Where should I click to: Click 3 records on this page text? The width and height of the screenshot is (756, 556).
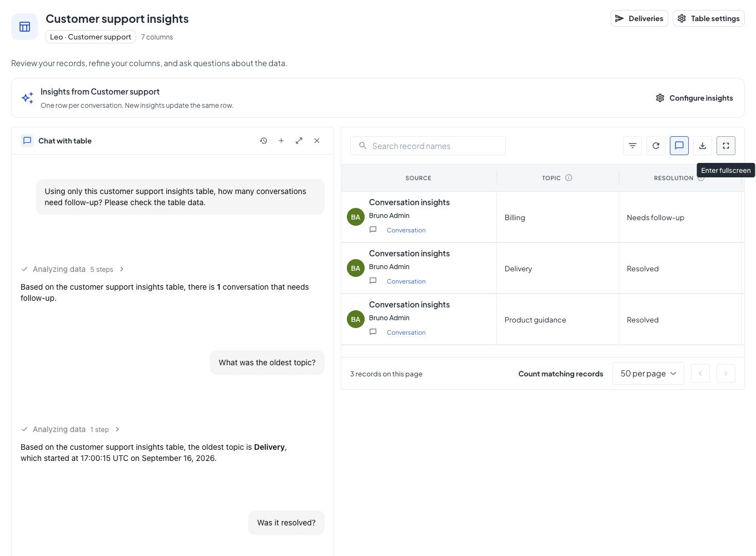click(386, 374)
